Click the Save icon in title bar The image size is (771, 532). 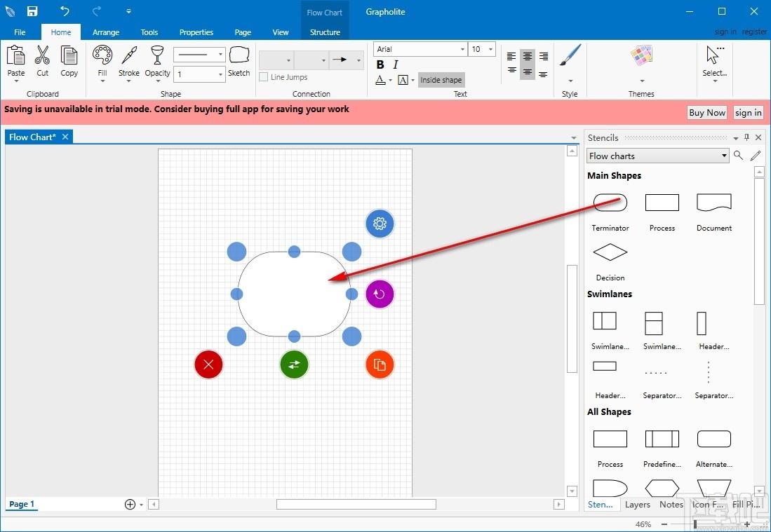click(x=32, y=11)
